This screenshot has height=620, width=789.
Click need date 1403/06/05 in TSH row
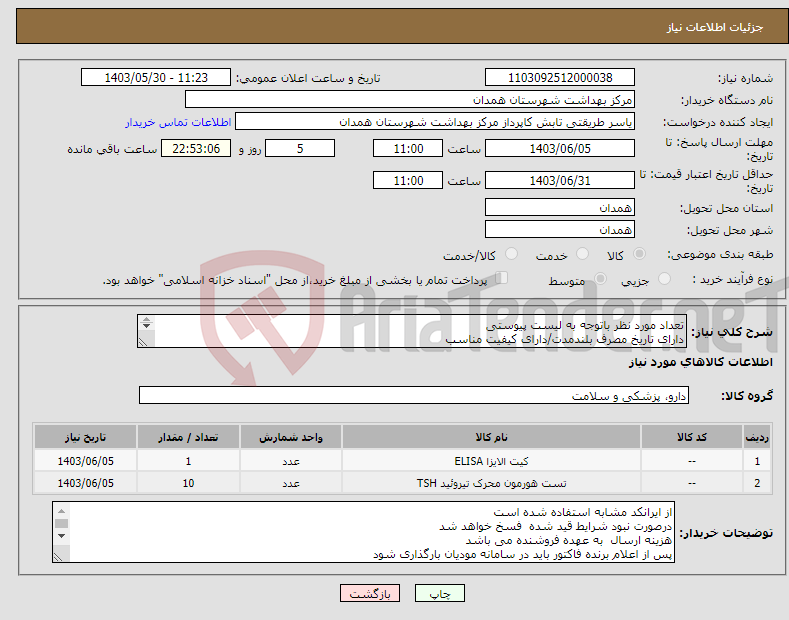86,483
